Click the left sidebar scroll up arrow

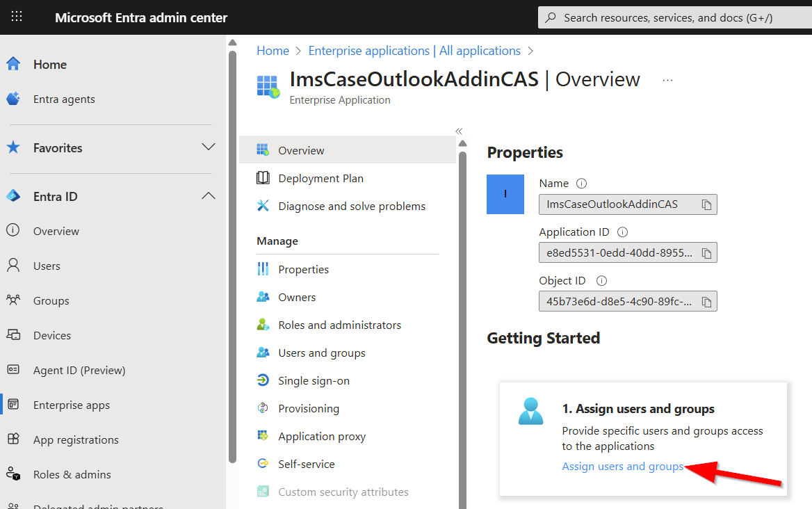(x=232, y=42)
